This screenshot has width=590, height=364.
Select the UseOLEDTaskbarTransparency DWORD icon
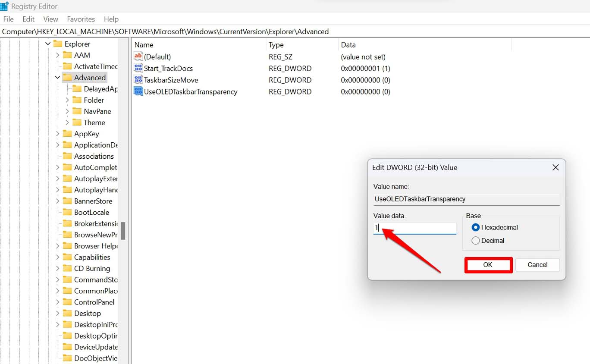(x=139, y=91)
